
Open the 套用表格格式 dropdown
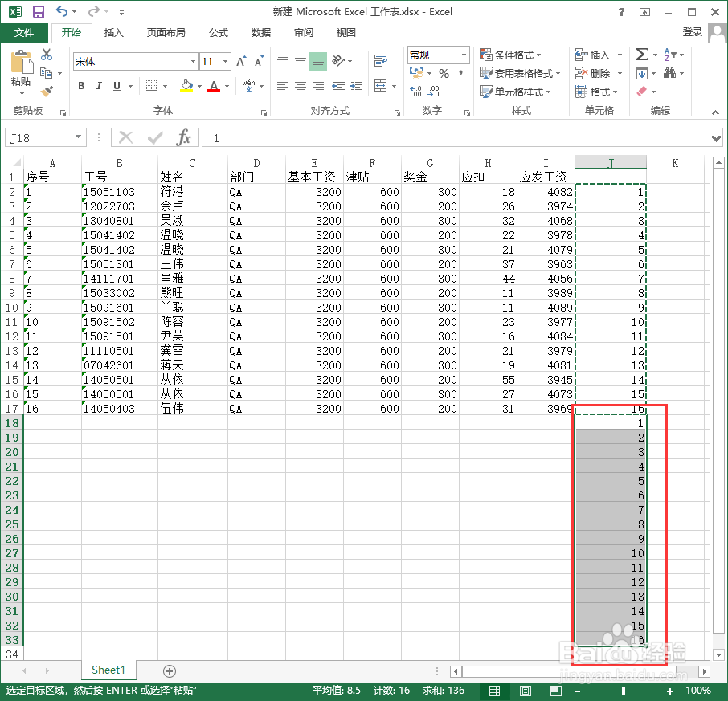tap(520, 73)
